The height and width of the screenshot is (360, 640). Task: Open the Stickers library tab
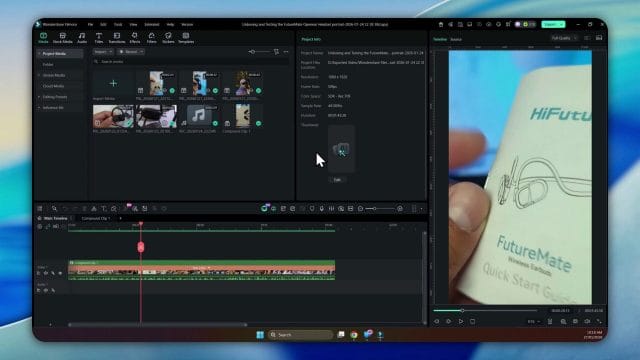168,38
